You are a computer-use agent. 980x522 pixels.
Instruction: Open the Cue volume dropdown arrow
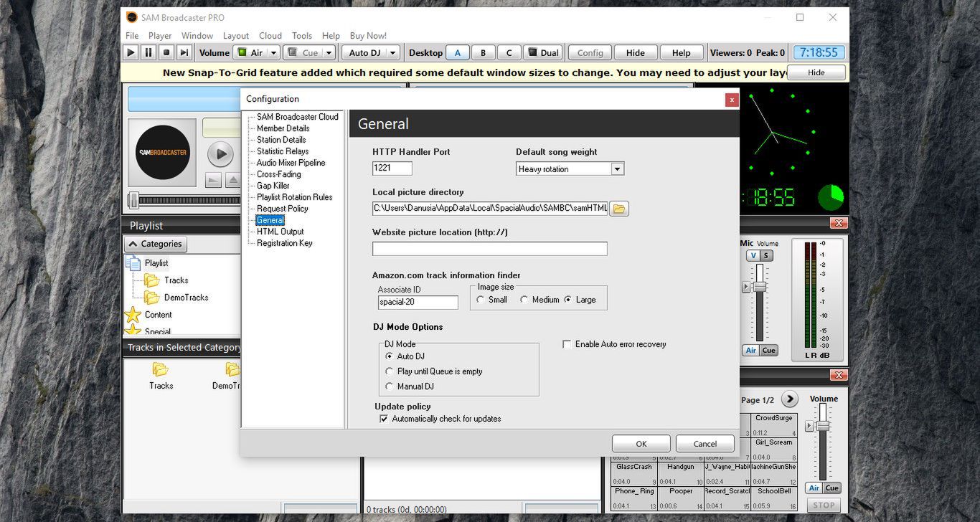(x=329, y=52)
